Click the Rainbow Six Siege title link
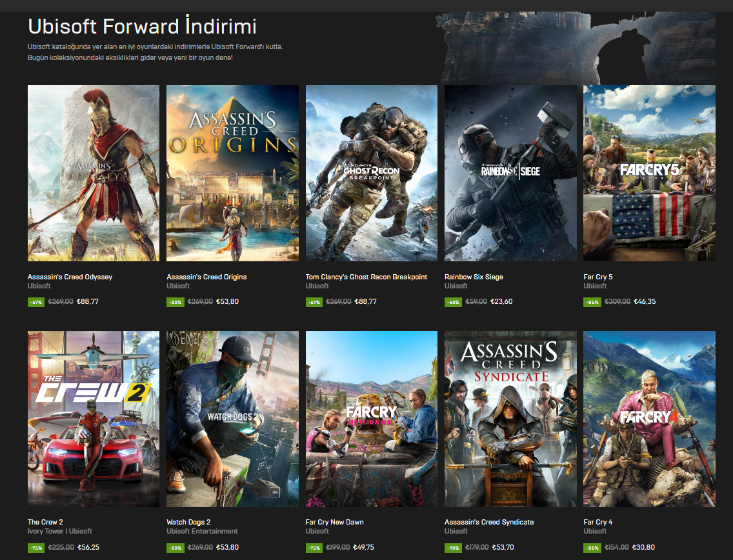Screen dimensions: 733x560 point(474,277)
